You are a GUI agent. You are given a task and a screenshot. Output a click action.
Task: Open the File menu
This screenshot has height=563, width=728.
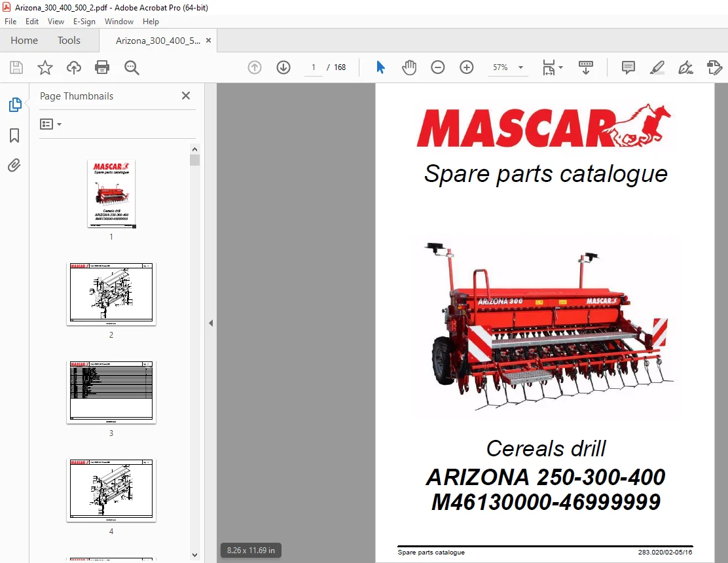click(10, 22)
